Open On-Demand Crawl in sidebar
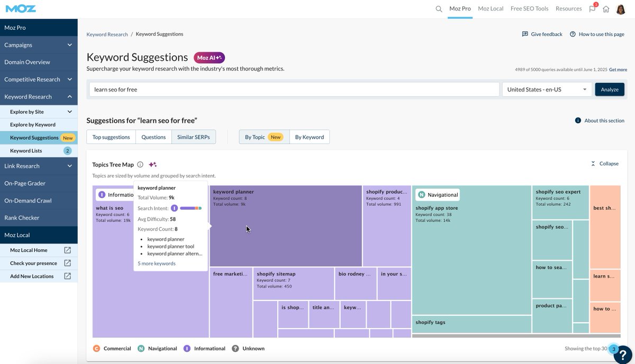Viewport: 635px width, 364px height. click(39, 201)
